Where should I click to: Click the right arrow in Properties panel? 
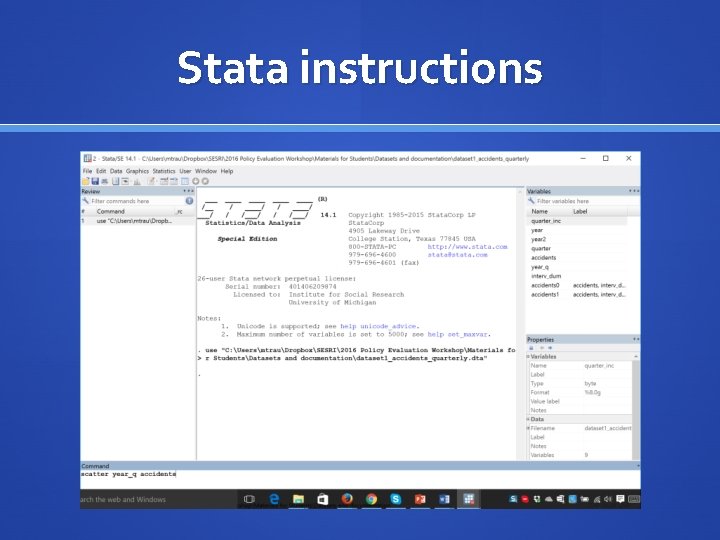coord(550,348)
